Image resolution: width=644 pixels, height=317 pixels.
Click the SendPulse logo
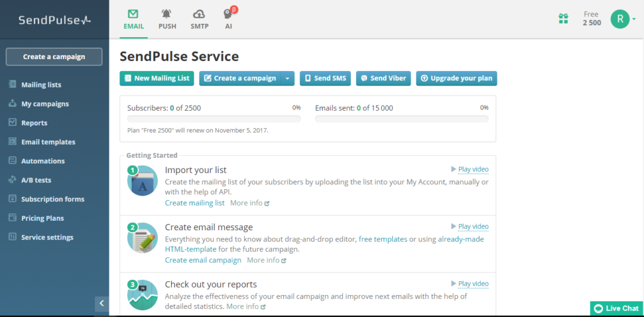pos(55,19)
